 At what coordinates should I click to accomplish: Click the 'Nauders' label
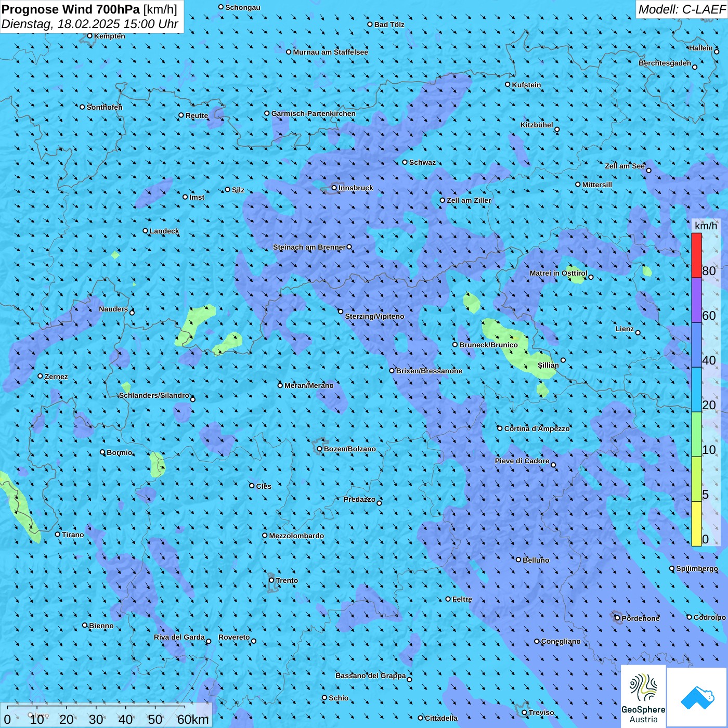113,309
